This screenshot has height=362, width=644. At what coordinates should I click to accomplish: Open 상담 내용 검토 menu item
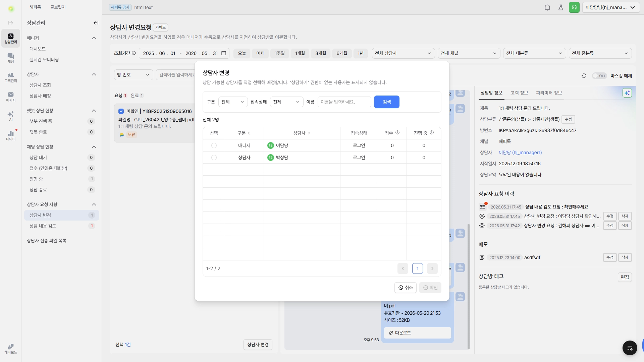point(61,226)
